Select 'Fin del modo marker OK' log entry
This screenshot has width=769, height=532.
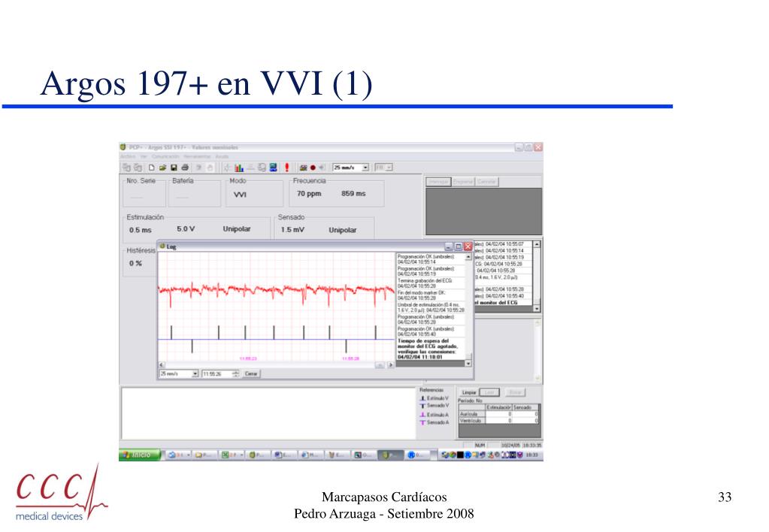(x=430, y=295)
